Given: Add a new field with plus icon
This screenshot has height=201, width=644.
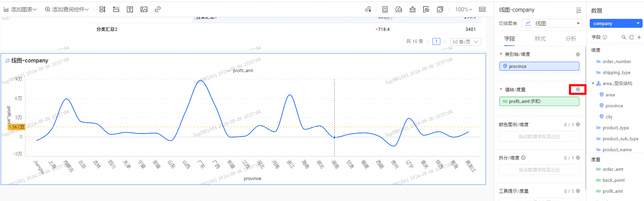Looking at the screenshot, I should tap(639, 37).
